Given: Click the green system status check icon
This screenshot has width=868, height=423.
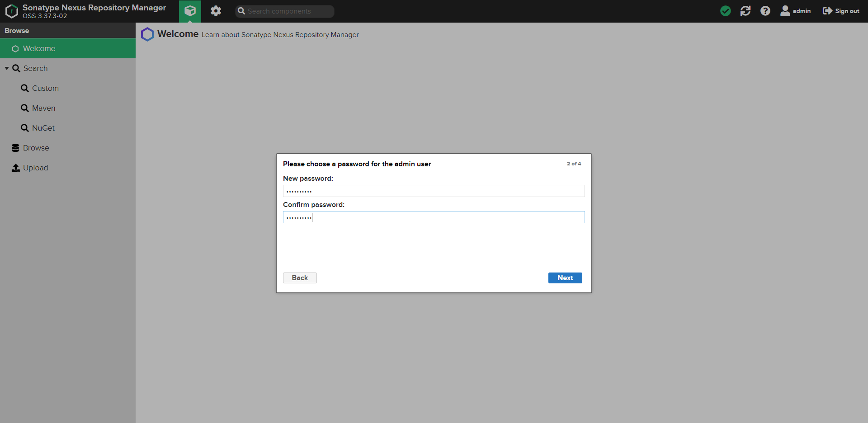Looking at the screenshot, I should point(726,11).
